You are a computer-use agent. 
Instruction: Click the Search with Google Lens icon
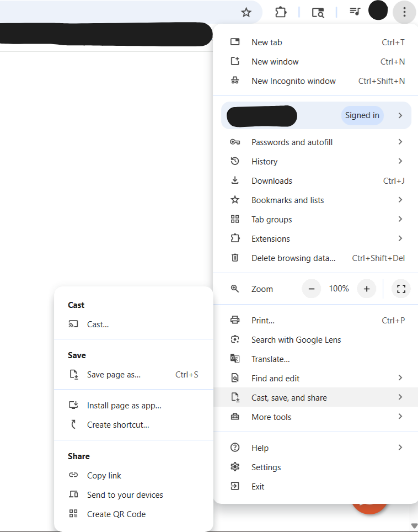(235, 340)
